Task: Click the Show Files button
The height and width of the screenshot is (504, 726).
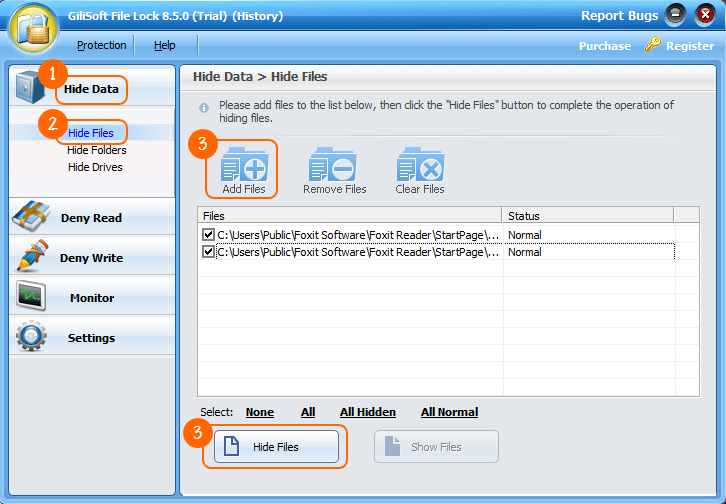Action: click(436, 447)
